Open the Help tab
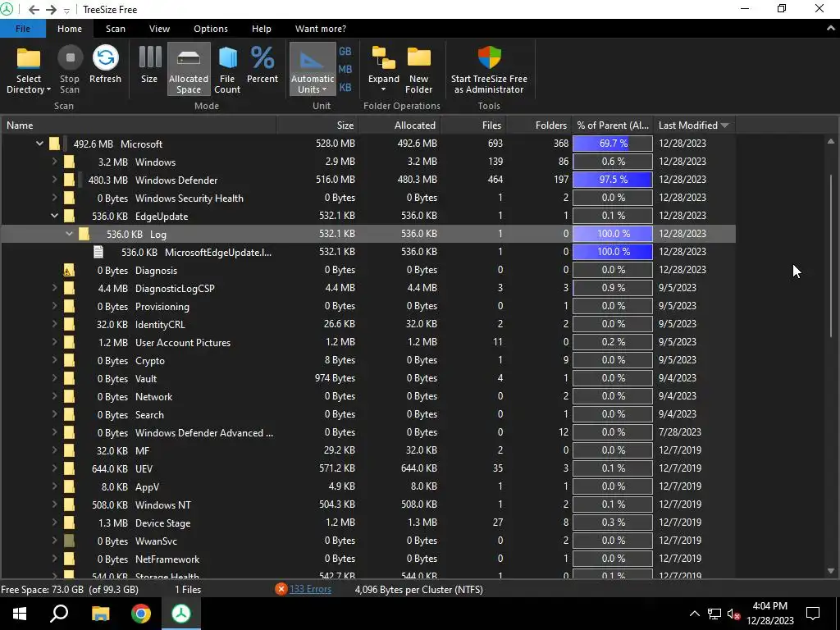 262,29
